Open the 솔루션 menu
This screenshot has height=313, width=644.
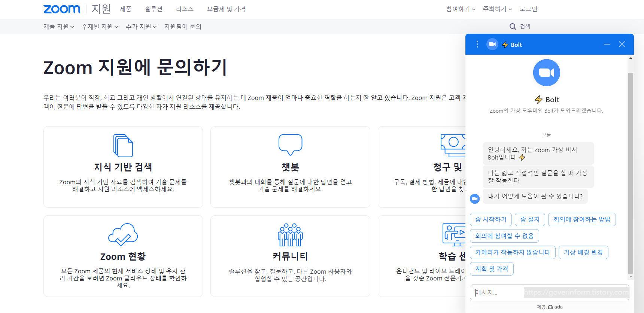coord(154,9)
